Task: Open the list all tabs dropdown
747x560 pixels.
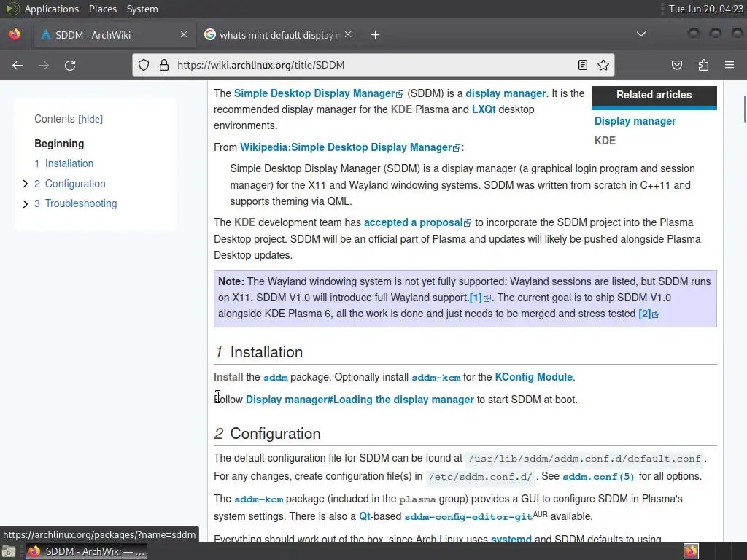Action: [x=641, y=34]
